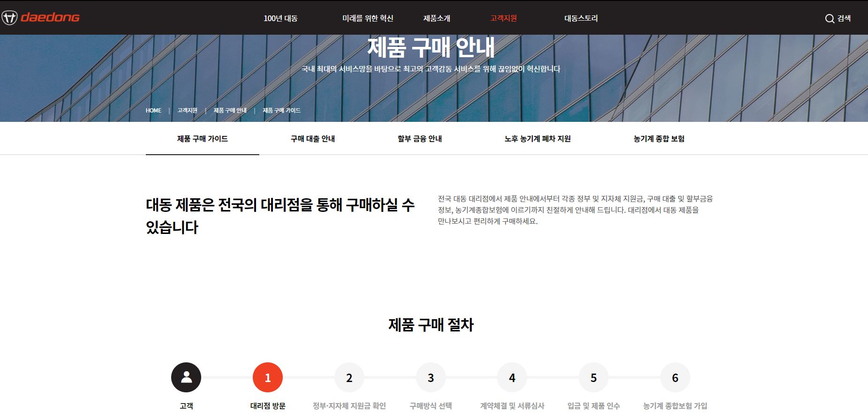Click the Daedong logo in header
The width and height of the screenshot is (868, 420).
41,18
